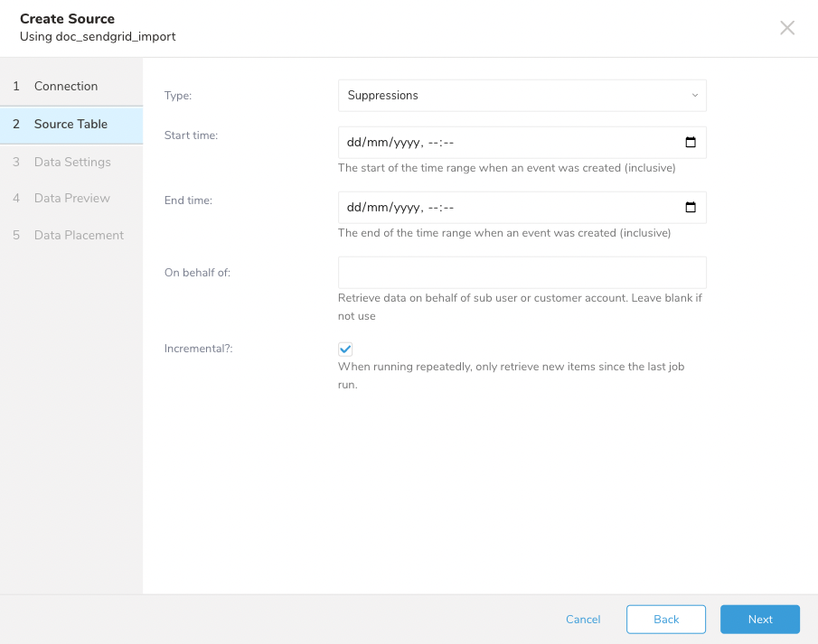Select the Source Table step

click(71, 125)
